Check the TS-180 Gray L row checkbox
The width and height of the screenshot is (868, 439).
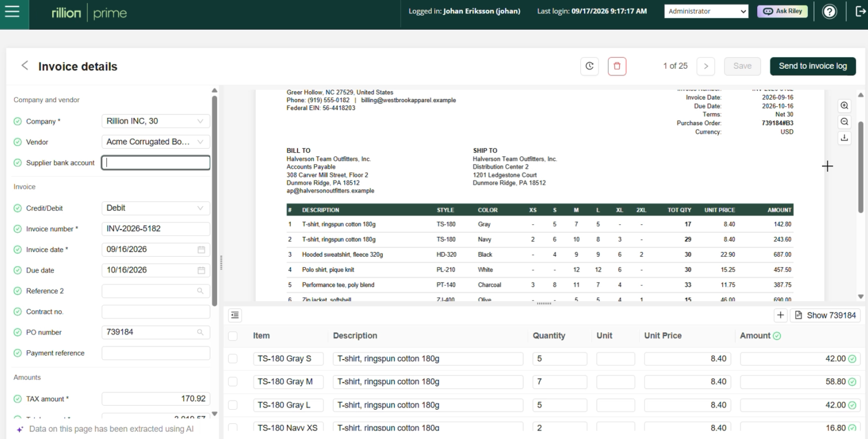(233, 405)
